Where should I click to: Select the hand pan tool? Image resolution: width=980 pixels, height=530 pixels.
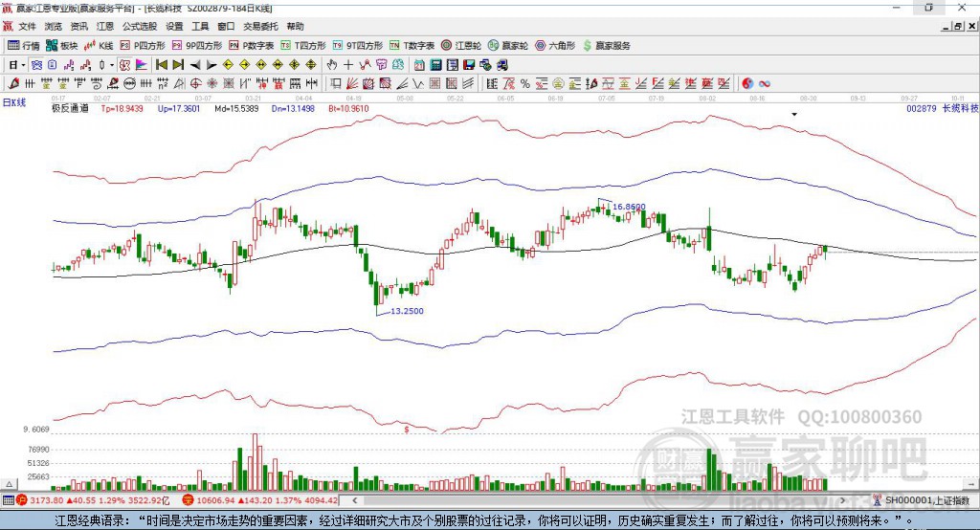click(332, 65)
